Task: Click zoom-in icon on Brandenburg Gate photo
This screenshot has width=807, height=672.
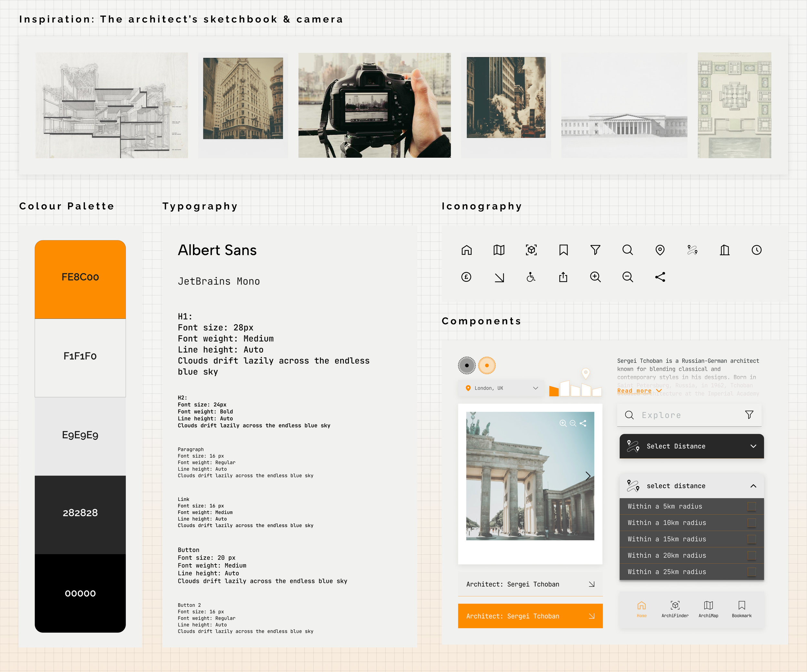Action: 563,423
